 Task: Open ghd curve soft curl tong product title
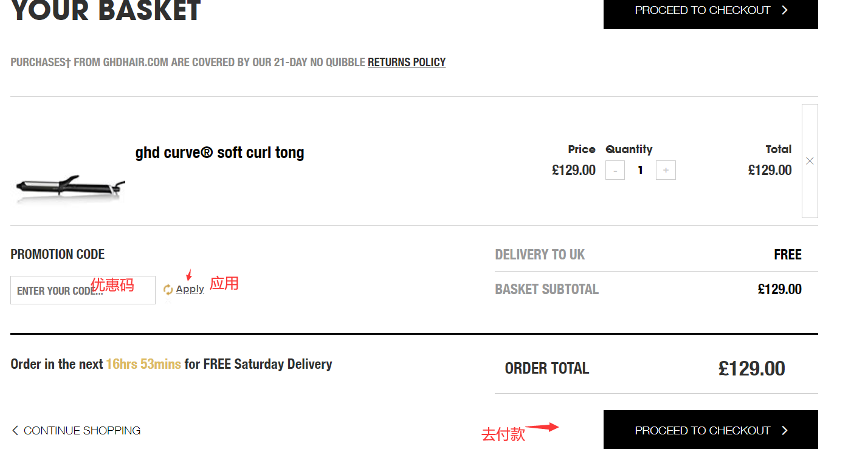[219, 153]
